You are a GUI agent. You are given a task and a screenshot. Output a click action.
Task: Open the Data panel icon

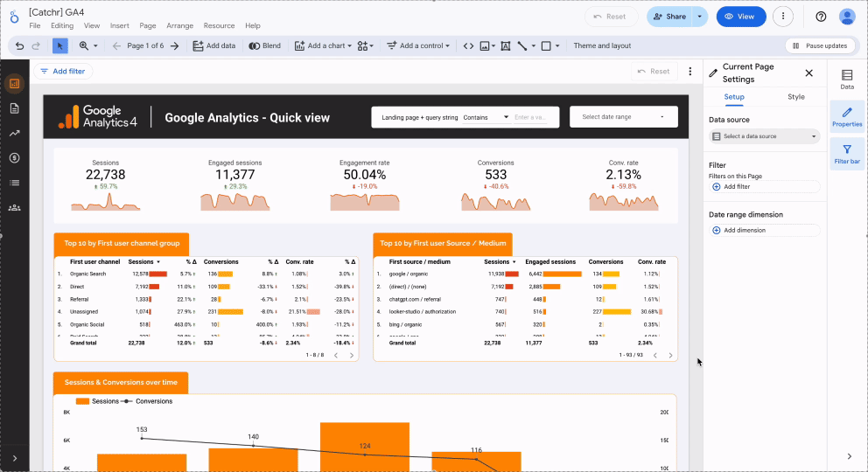pos(847,79)
